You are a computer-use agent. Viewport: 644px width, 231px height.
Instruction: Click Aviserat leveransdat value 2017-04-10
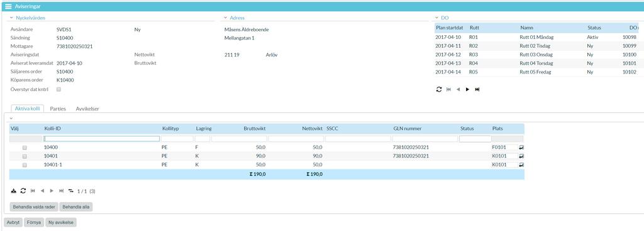point(69,63)
